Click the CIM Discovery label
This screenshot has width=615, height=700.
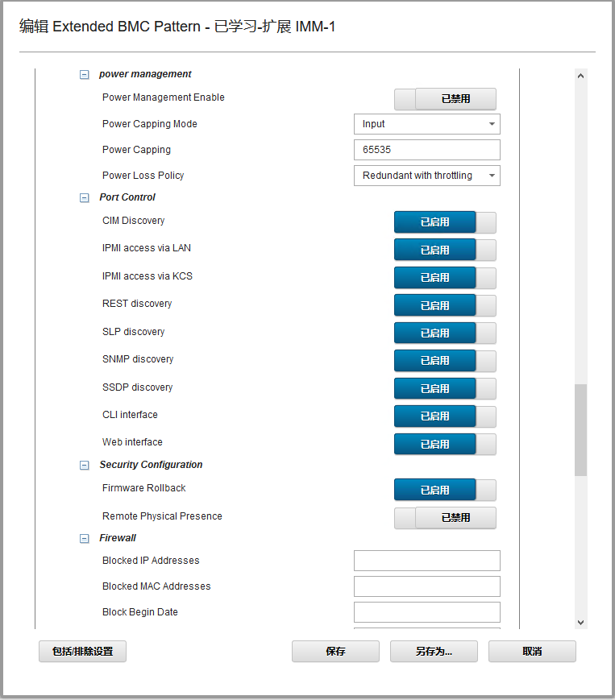click(133, 221)
